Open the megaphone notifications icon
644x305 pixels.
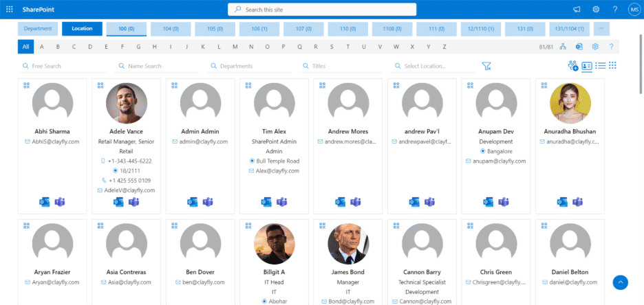pyautogui.click(x=577, y=10)
